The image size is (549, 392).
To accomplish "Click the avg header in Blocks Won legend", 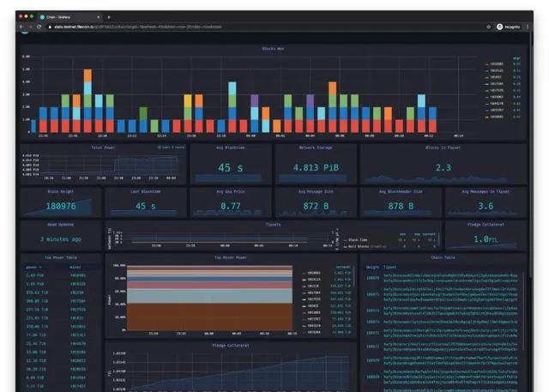I will point(516,58).
